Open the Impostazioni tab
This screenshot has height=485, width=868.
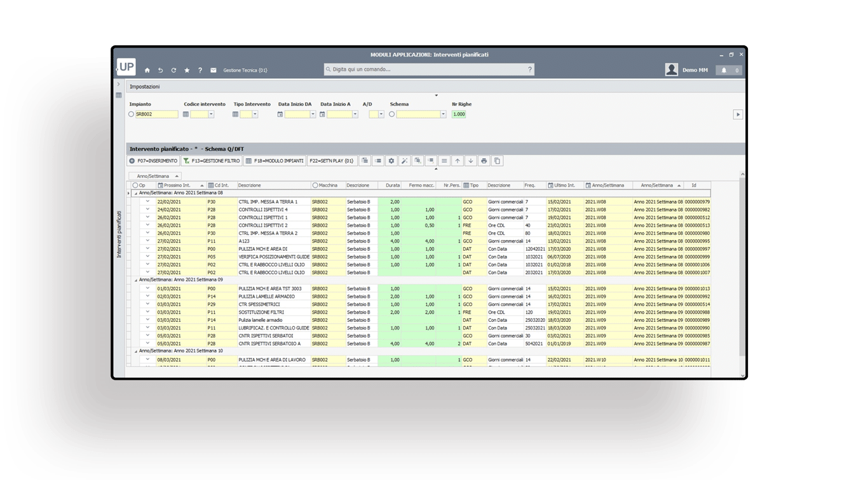pos(145,86)
